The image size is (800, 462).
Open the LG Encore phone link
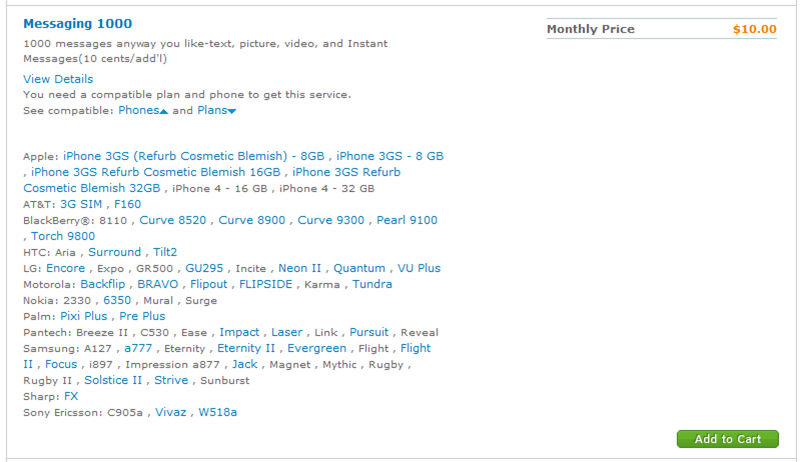click(x=66, y=268)
